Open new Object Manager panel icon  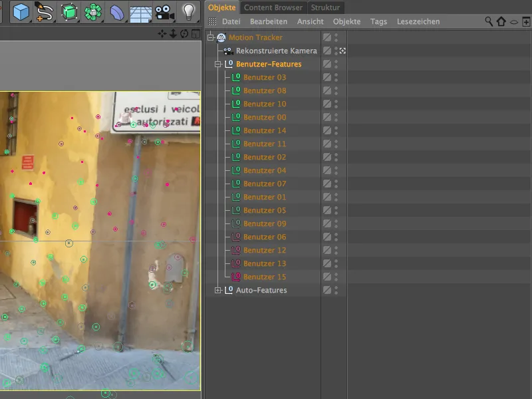pyautogui.click(x=526, y=22)
